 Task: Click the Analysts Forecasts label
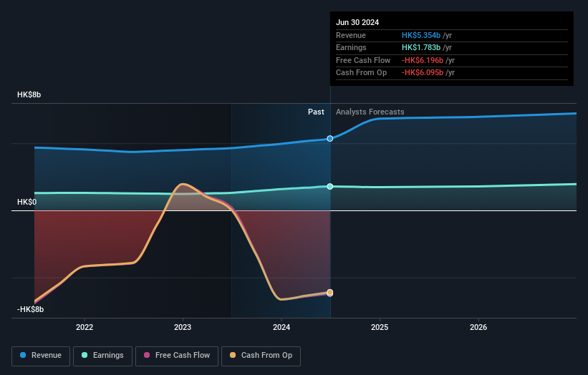pyautogui.click(x=370, y=112)
